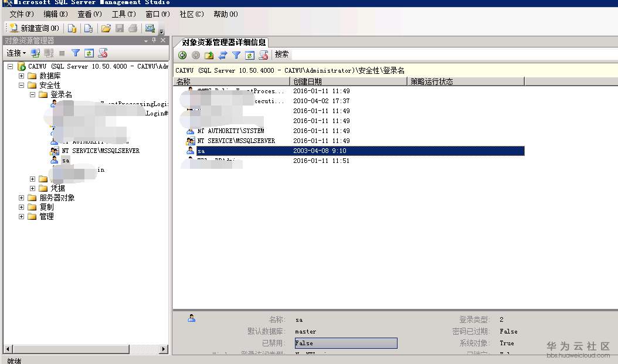
Task: Click the Up folder icon
Action: 209,55
